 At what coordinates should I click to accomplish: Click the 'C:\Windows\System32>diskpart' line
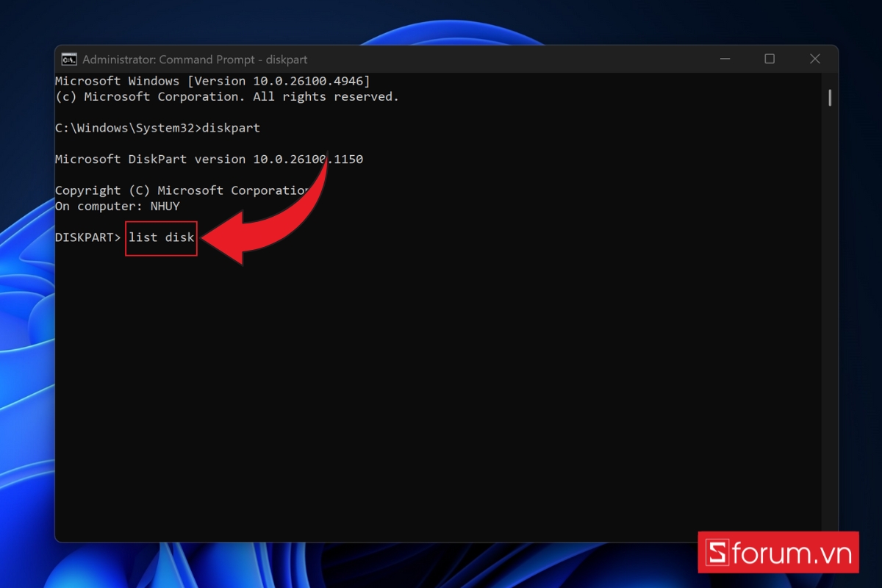pyautogui.click(x=158, y=128)
